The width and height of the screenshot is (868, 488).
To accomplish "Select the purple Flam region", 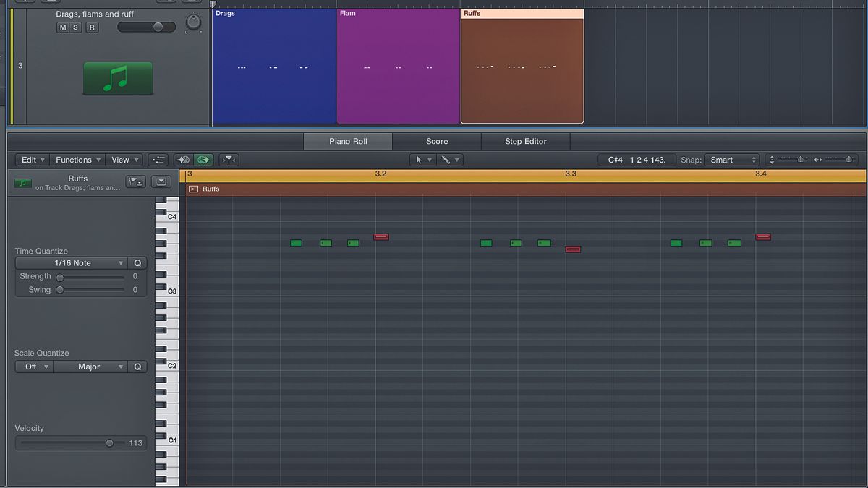I will pos(399,66).
